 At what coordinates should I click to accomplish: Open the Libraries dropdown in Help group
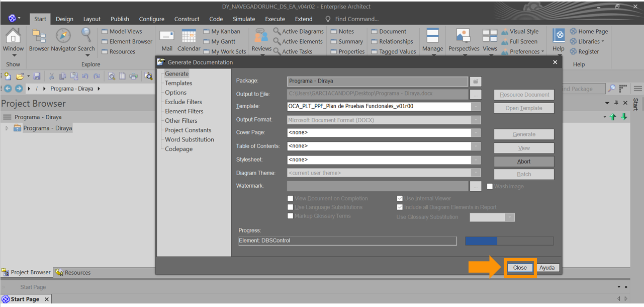point(587,41)
